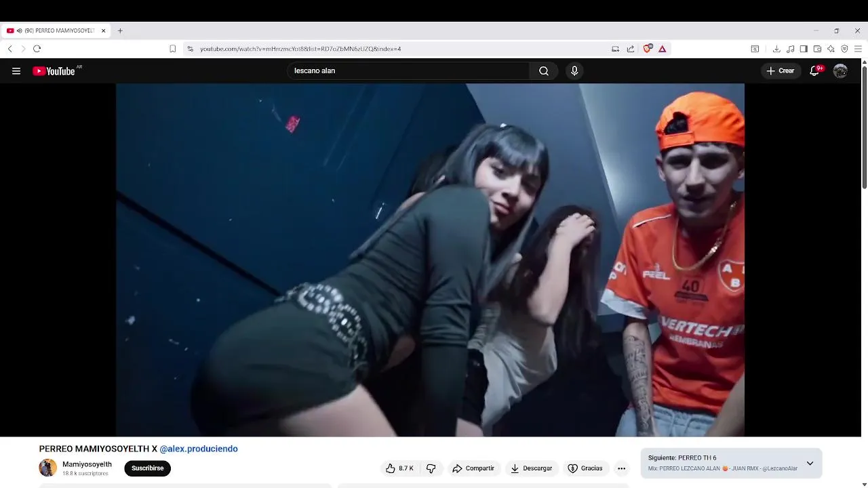Click '18.8 k suscriptores' text
868x488 pixels.
point(85,474)
